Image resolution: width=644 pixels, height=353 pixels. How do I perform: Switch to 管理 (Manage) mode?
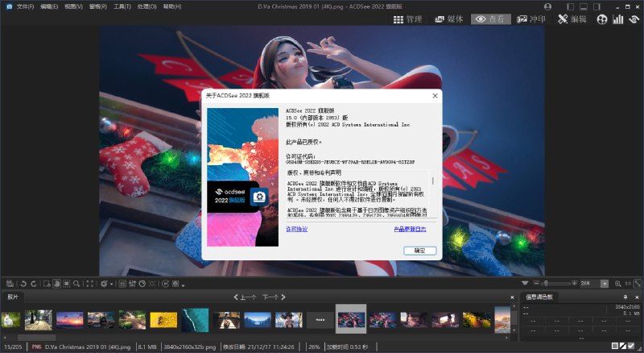pos(407,19)
